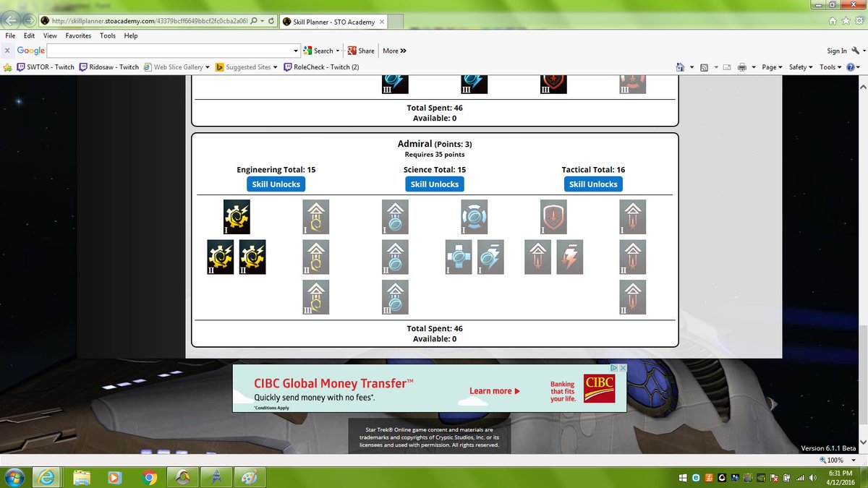Select the Science rank III training skill icon

click(395, 296)
